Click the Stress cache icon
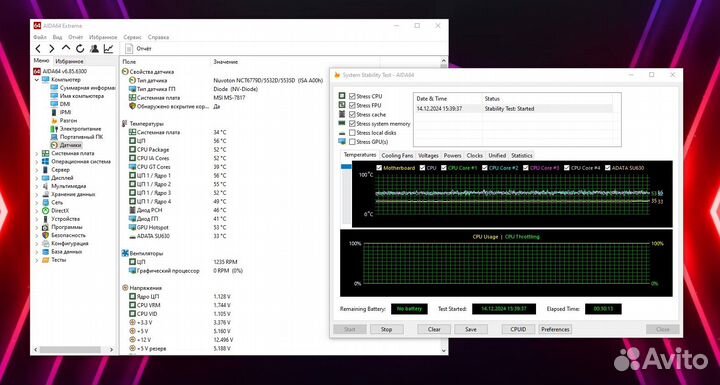The height and width of the screenshot is (385, 720). (x=342, y=114)
